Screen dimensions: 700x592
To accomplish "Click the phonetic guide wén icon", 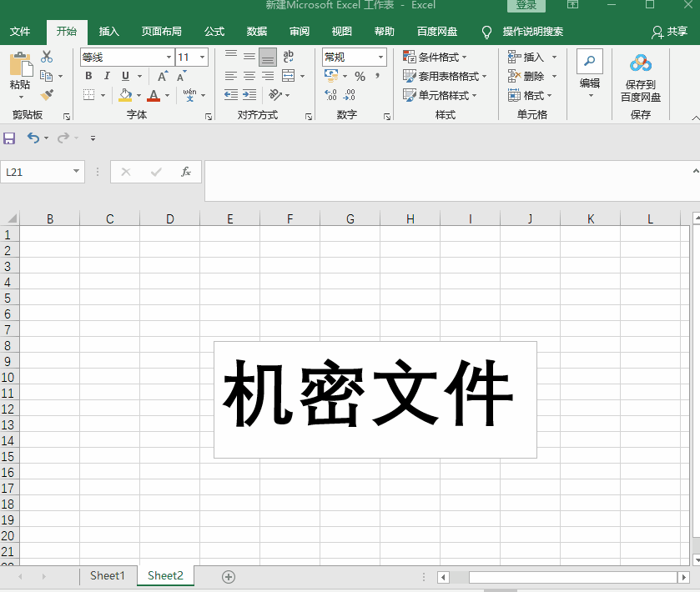I will (x=189, y=94).
